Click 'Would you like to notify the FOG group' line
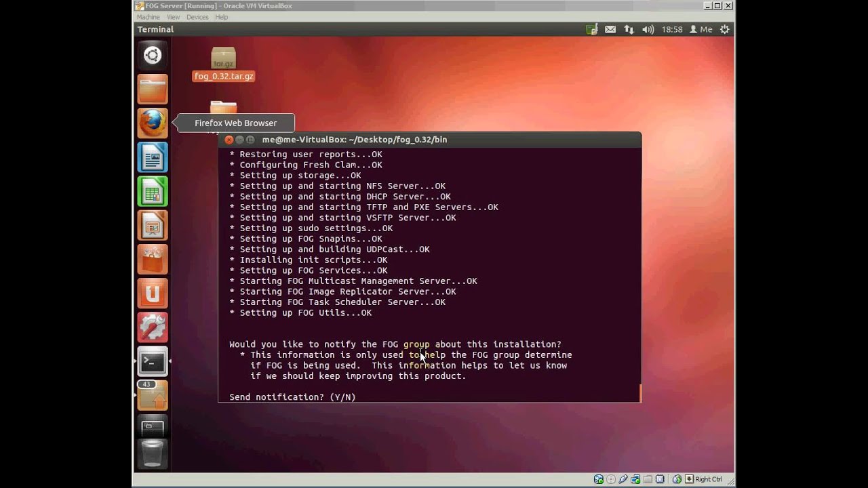Image resolution: width=868 pixels, height=488 pixels. [395, 344]
